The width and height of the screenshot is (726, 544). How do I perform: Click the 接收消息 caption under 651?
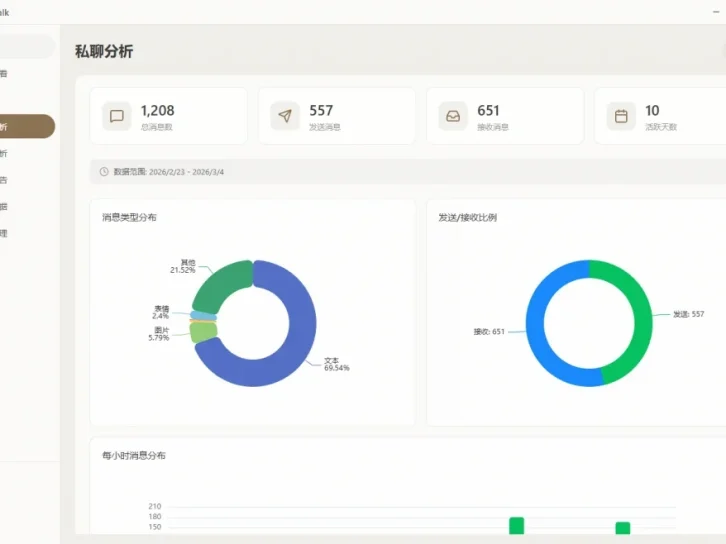coord(493,127)
